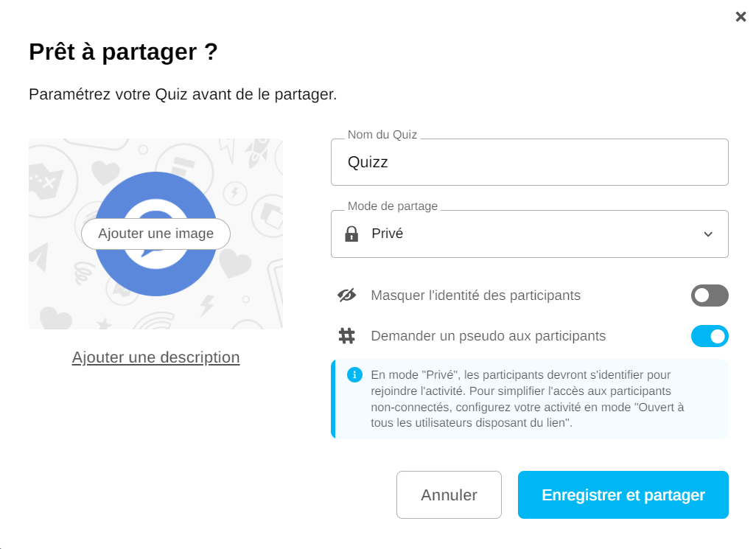Close the share dialog with the X
The height and width of the screenshot is (549, 756).
[741, 17]
